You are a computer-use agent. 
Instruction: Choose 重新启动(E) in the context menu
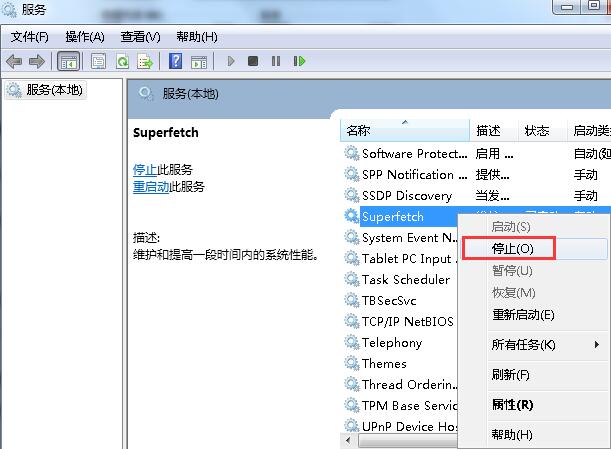click(523, 315)
